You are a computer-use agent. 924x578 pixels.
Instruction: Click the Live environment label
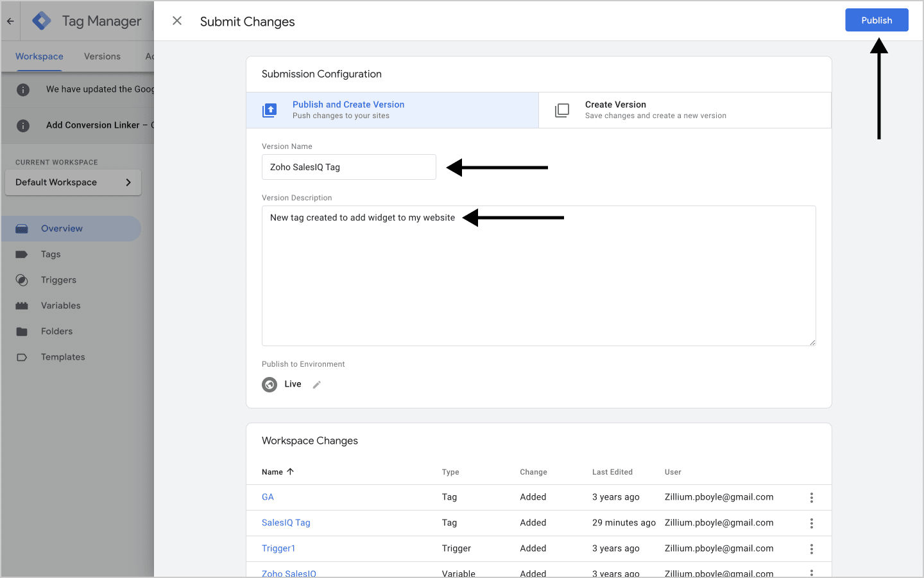pos(293,384)
